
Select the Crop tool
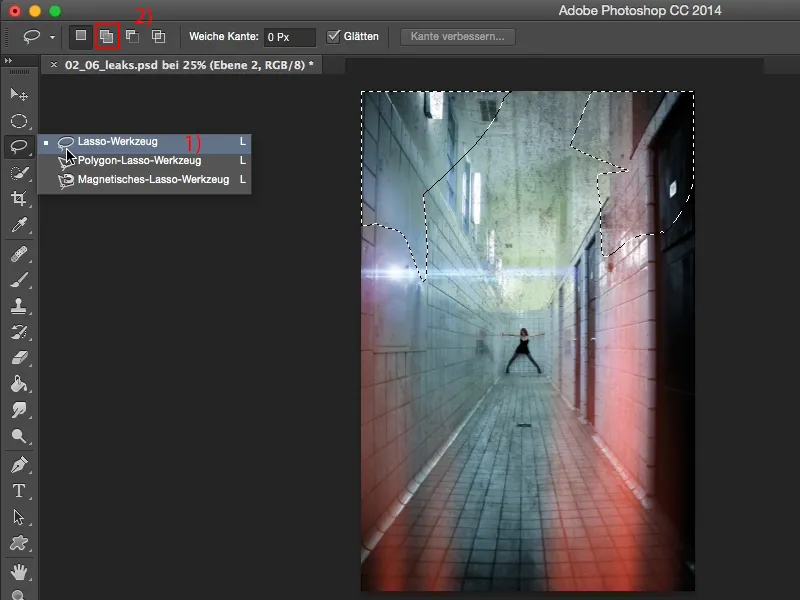pos(18,199)
